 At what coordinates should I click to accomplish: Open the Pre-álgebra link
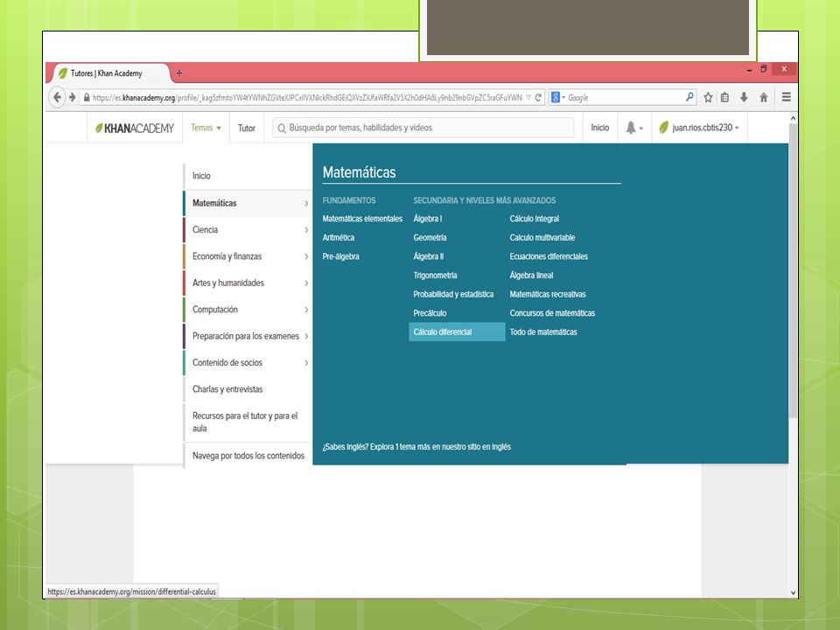pos(340,256)
